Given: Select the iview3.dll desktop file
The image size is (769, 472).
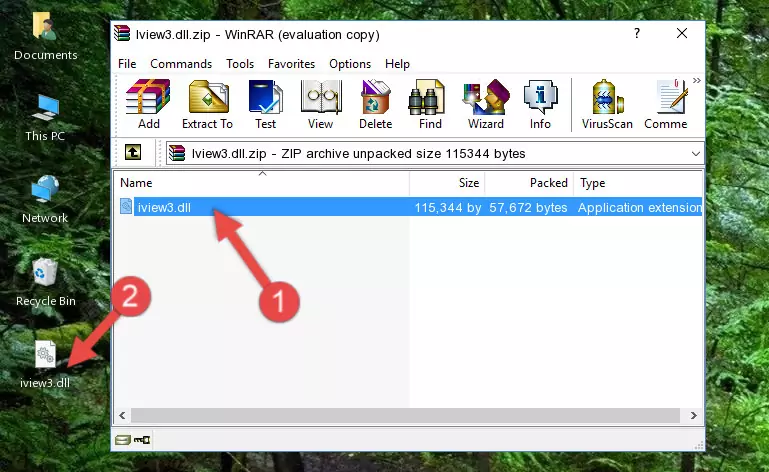Looking at the screenshot, I should 45,365.
